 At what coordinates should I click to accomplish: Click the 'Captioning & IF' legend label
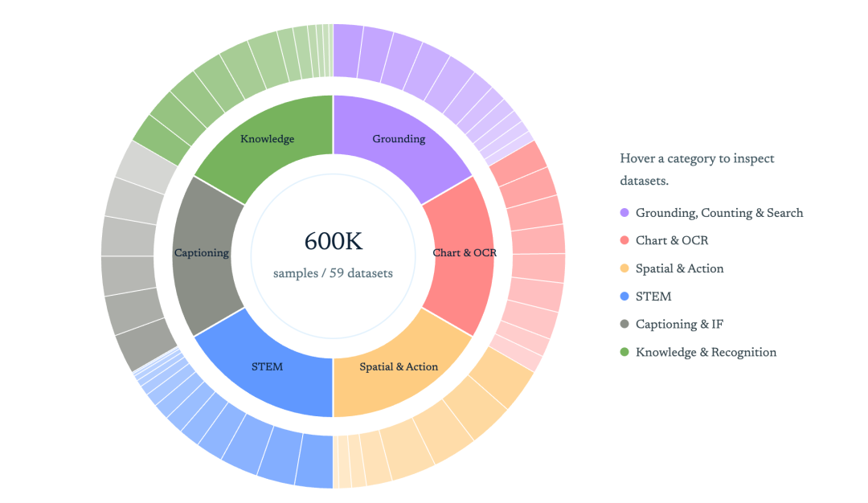[678, 325]
